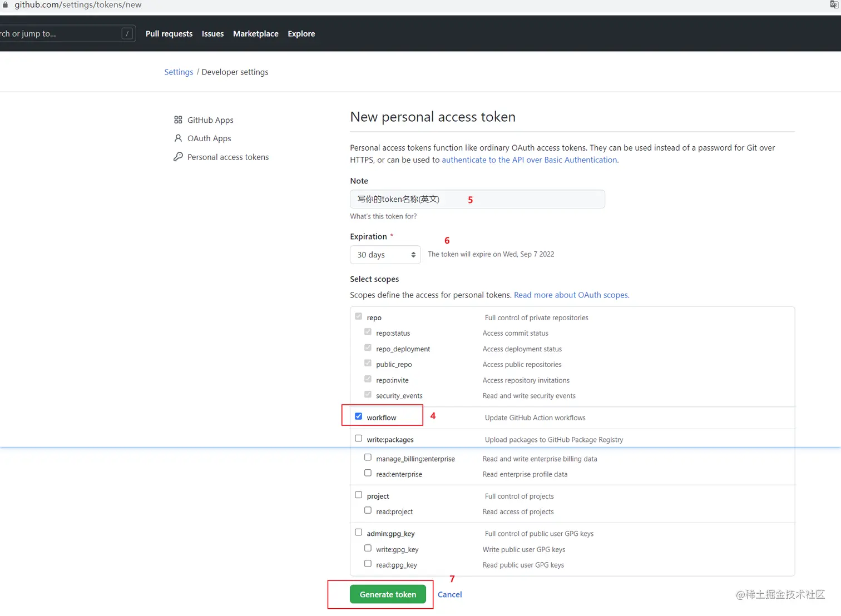The image size is (841, 616).
Task: Open Read more about OAuth scopes link
Action: 571,295
